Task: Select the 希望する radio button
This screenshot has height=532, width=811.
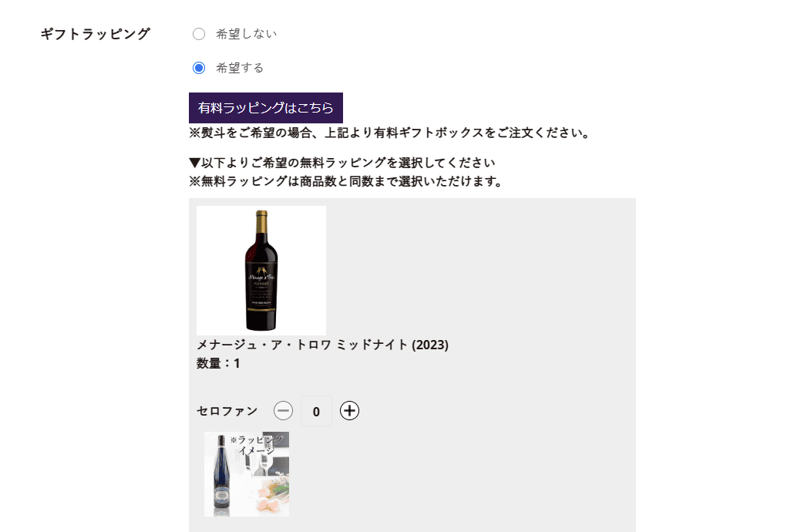Action: point(199,68)
